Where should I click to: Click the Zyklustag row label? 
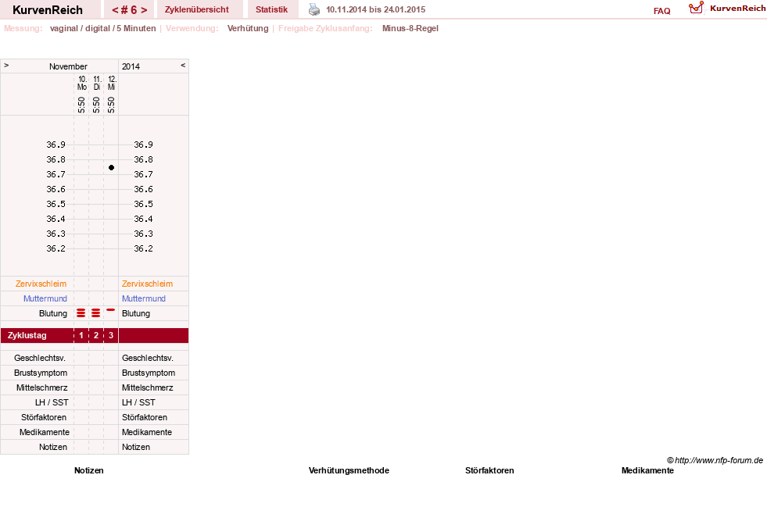click(27, 335)
